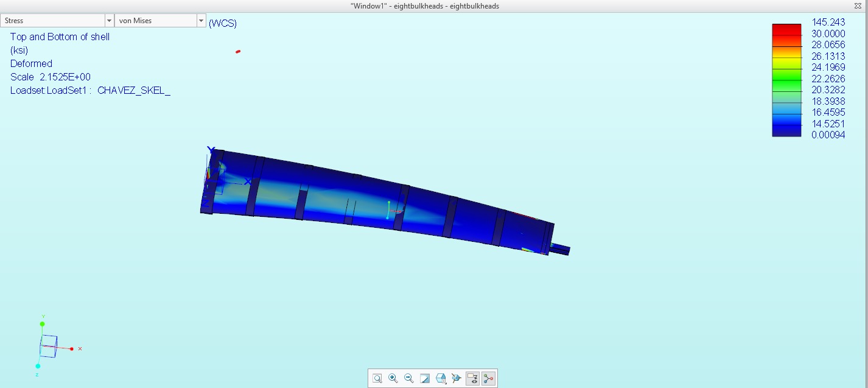Click the Loadset:LoadSet1 CHAVEZ_SKEL_ text

coord(91,90)
